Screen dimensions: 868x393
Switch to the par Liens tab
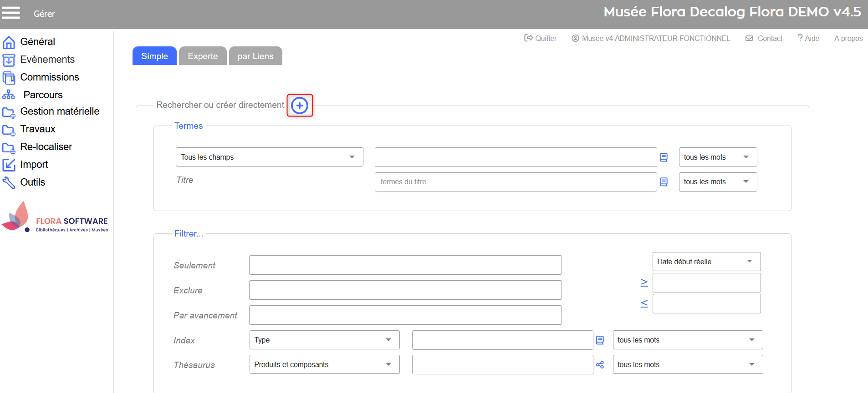click(255, 56)
